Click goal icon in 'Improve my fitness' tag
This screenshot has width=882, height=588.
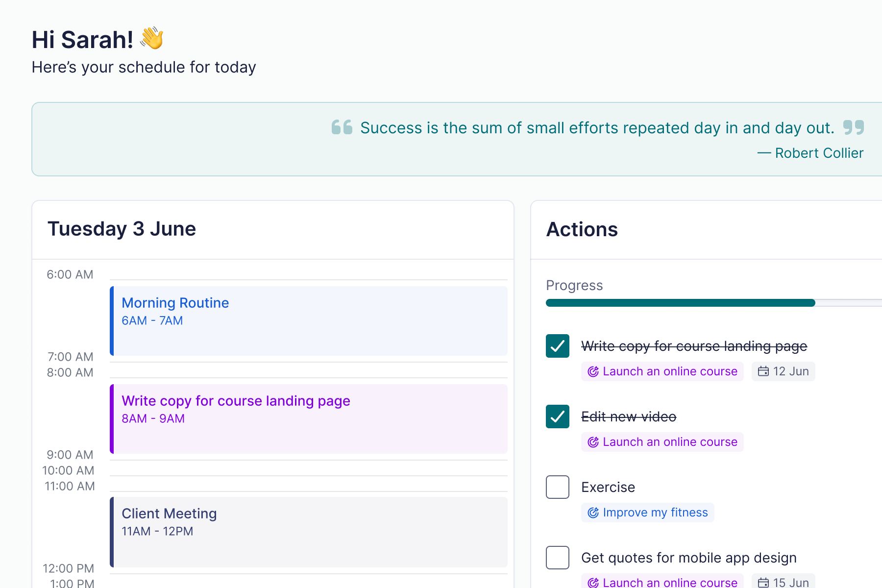[593, 513]
